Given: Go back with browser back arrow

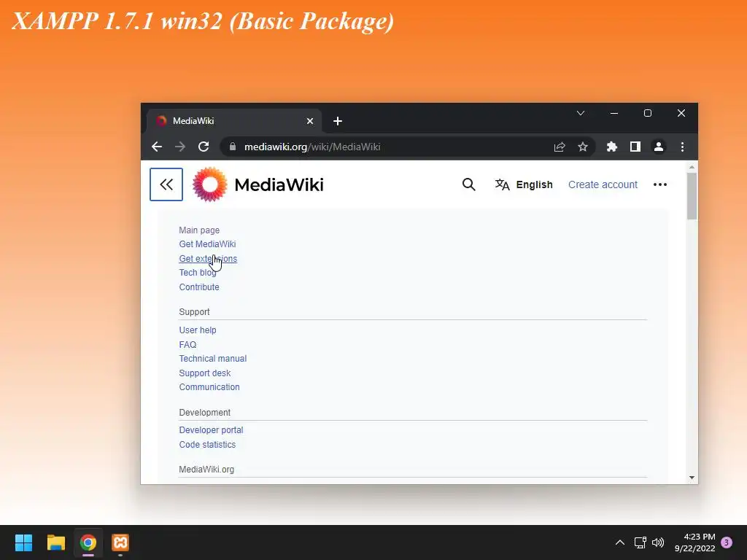Looking at the screenshot, I should [x=157, y=147].
